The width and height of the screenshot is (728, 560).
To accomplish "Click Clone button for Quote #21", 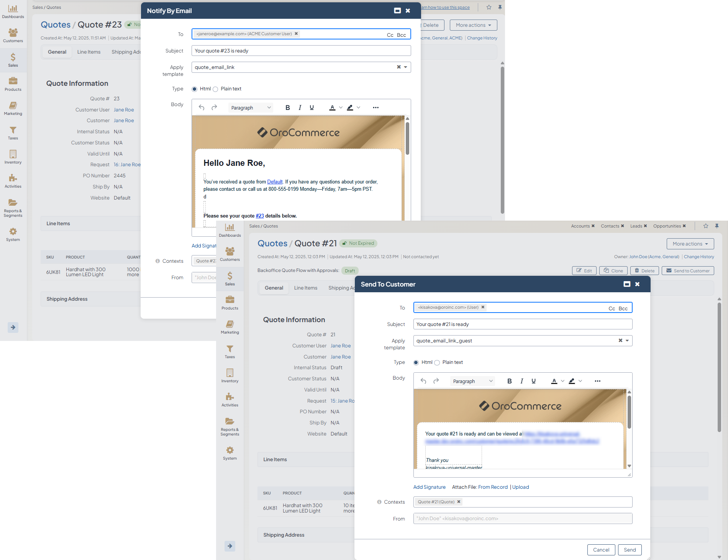I will 613,271.
